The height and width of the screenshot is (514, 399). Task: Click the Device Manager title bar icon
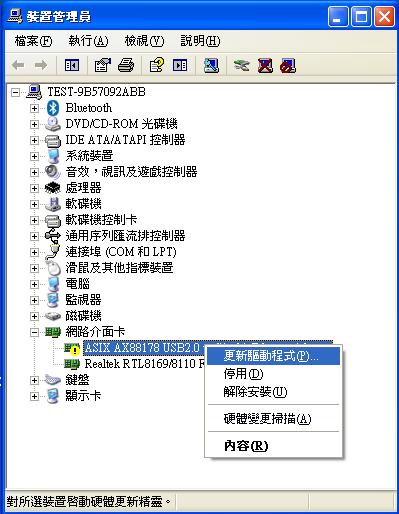coord(15,16)
